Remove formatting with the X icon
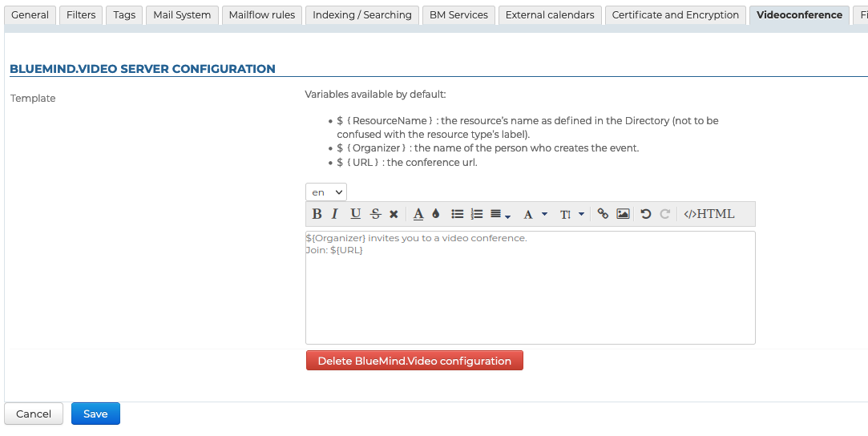 coord(394,214)
